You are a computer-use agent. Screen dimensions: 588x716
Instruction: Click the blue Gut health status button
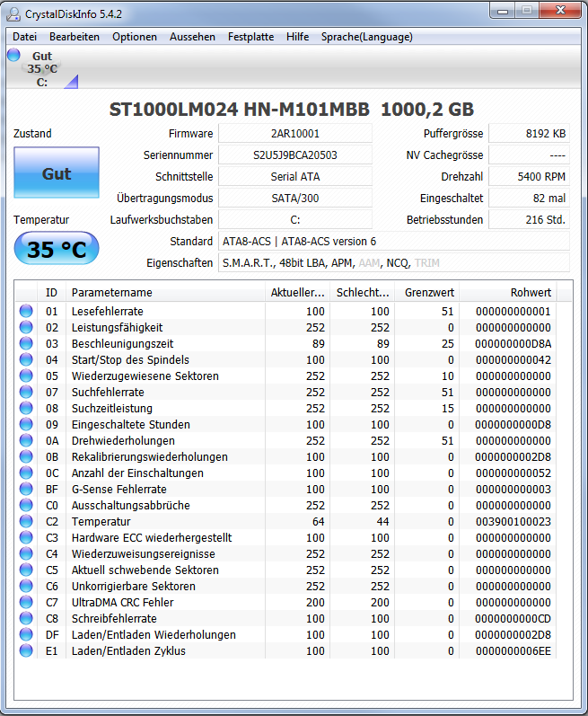coord(57,172)
